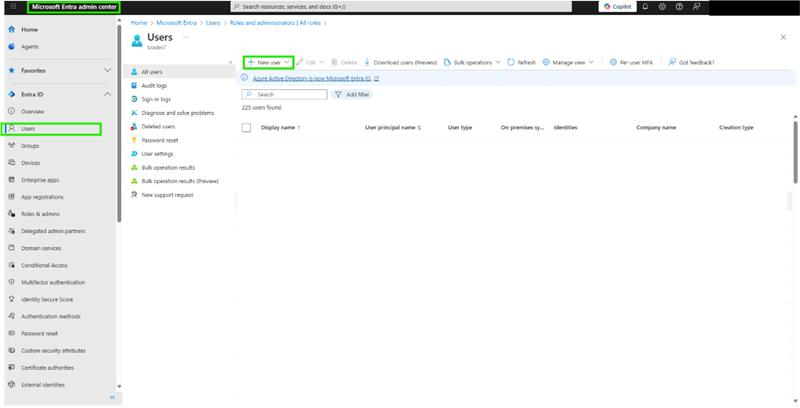The width and height of the screenshot is (800, 408).
Task: Click the Multifactor authentication icon
Action: (x=12, y=282)
